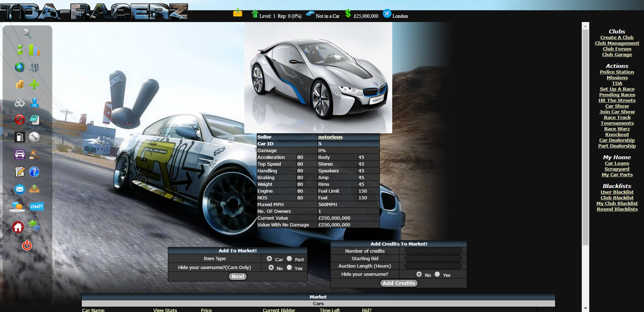This screenshot has width=644, height=312.
Task: Open the speech bubbles forum icon
Action: (x=17, y=207)
